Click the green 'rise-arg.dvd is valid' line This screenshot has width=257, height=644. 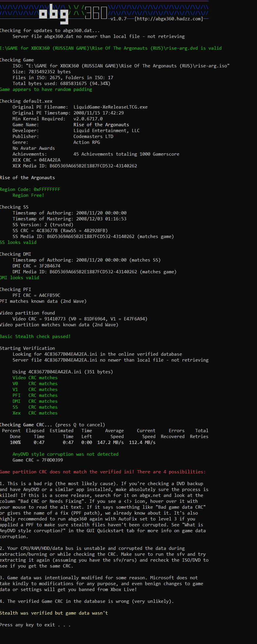(x=111, y=48)
